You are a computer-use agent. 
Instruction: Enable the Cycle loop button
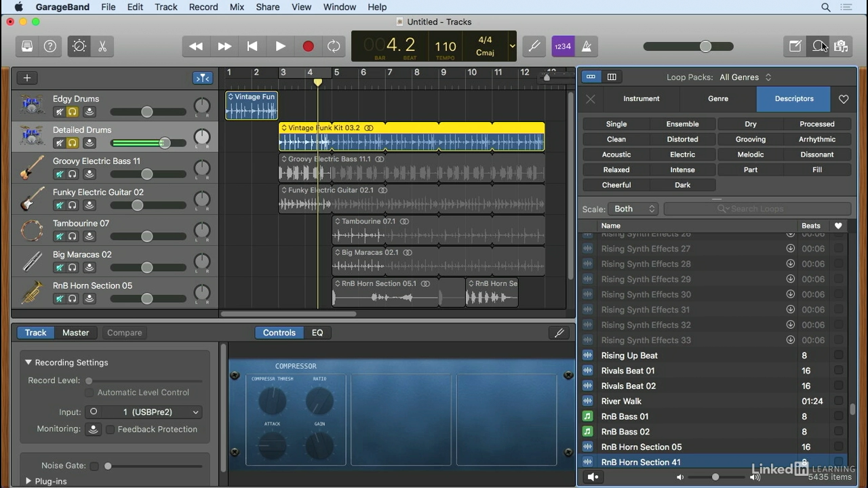[x=334, y=46]
